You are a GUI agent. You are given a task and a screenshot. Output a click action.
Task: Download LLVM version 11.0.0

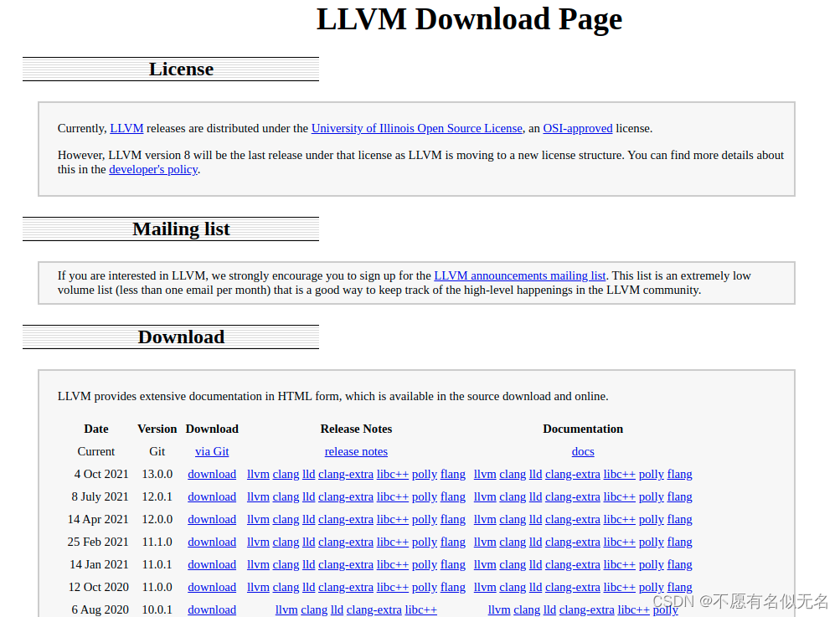(212, 587)
